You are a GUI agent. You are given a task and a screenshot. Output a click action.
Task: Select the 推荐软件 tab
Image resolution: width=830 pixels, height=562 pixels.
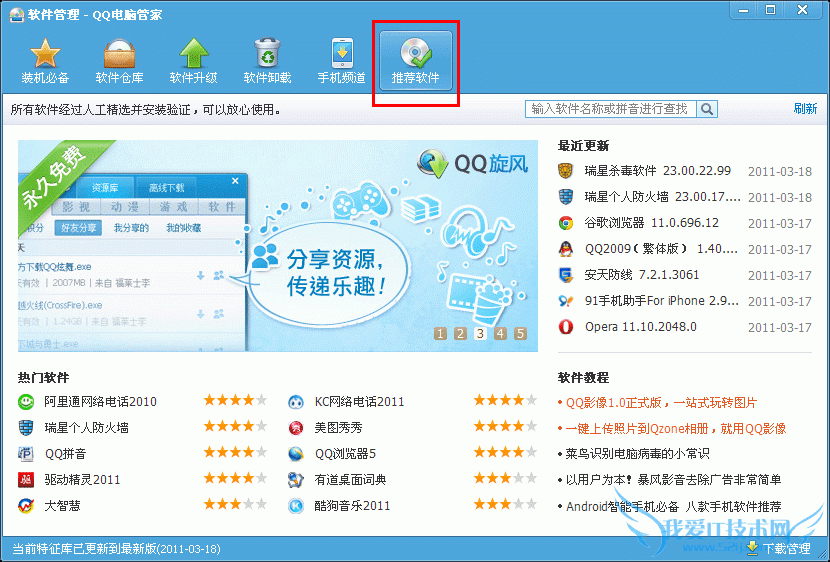point(416,61)
